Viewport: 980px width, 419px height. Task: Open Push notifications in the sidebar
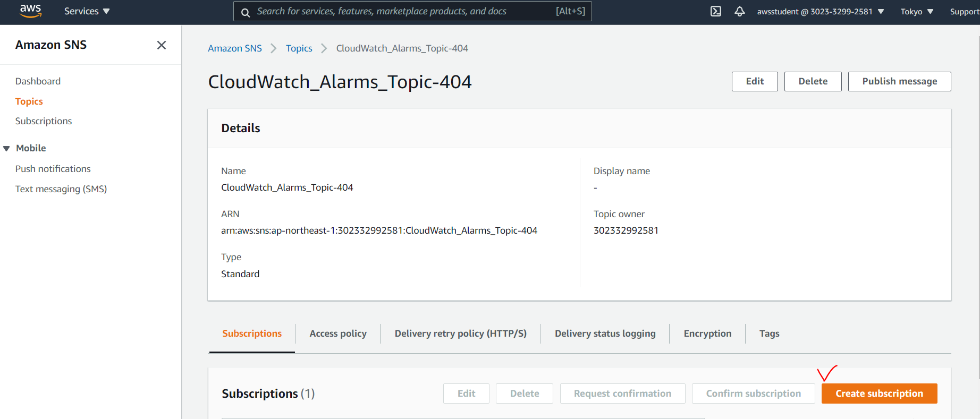[53, 169]
